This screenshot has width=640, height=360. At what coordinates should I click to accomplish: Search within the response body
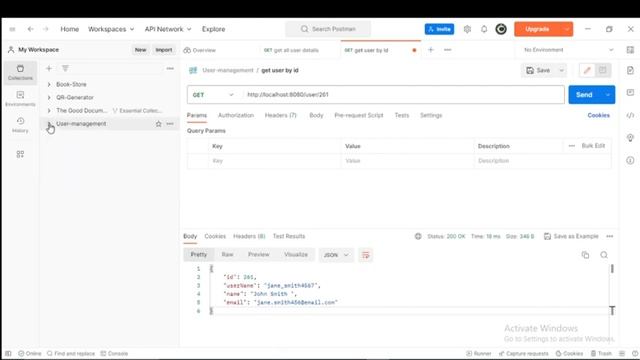[x=604, y=255]
